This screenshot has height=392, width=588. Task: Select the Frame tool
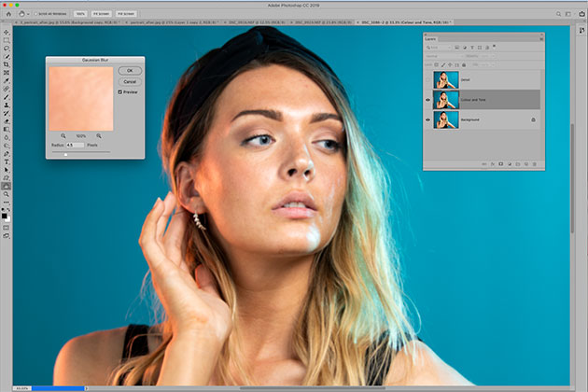pyautogui.click(x=6, y=73)
